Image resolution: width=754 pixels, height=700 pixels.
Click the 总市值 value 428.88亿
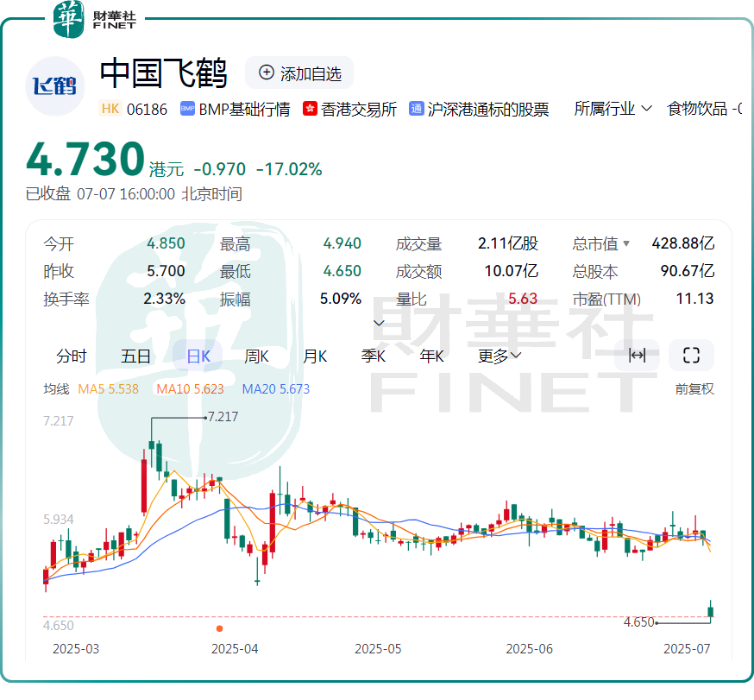[x=683, y=243]
